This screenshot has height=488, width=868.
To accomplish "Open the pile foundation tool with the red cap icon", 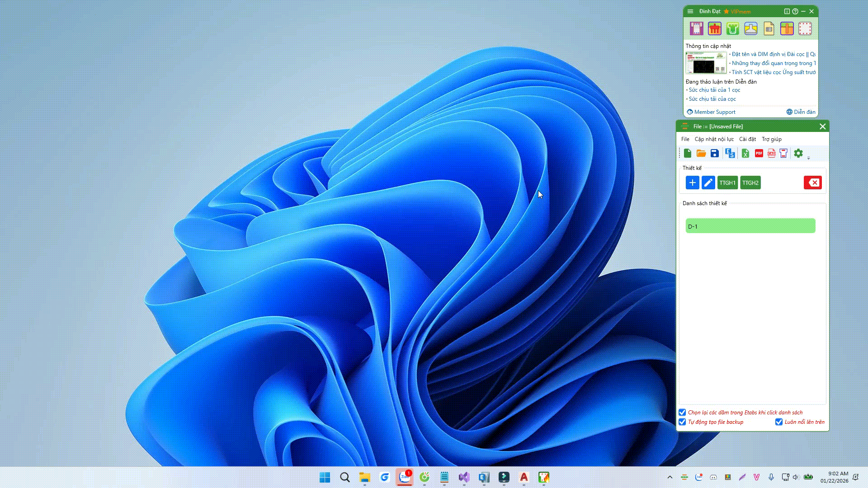I will click(x=714, y=28).
